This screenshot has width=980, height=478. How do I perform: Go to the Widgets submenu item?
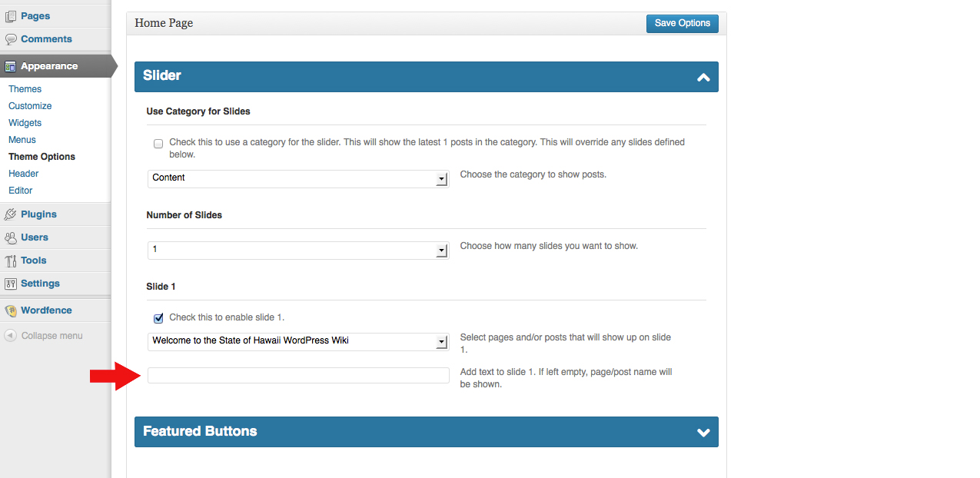click(25, 123)
